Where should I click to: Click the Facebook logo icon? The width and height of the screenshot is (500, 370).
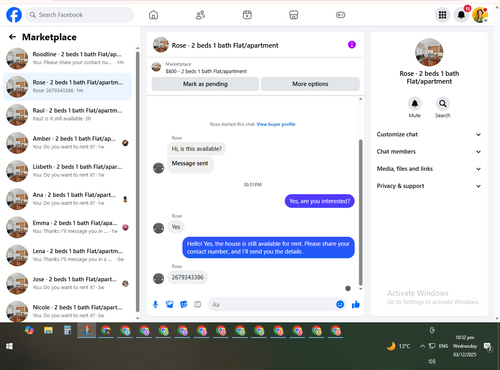pyautogui.click(x=14, y=15)
